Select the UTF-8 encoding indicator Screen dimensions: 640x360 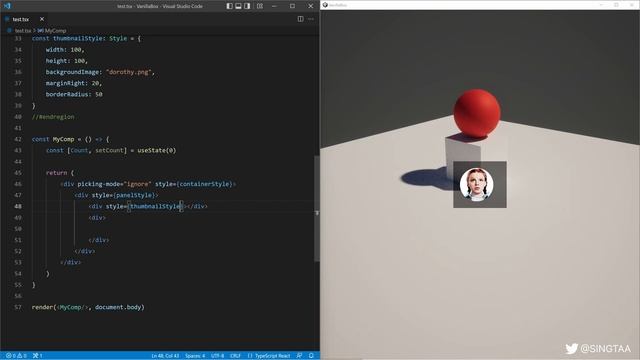[217, 356]
